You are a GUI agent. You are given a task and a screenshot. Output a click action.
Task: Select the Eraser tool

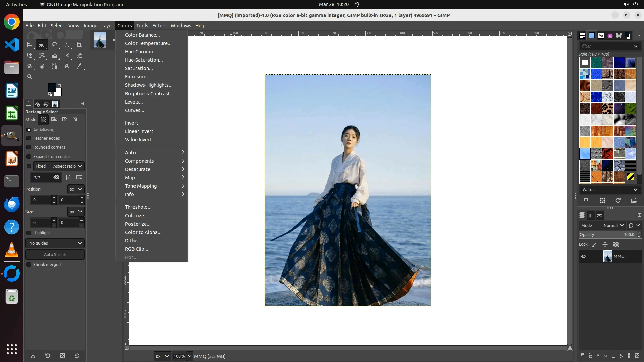pos(79,56)
